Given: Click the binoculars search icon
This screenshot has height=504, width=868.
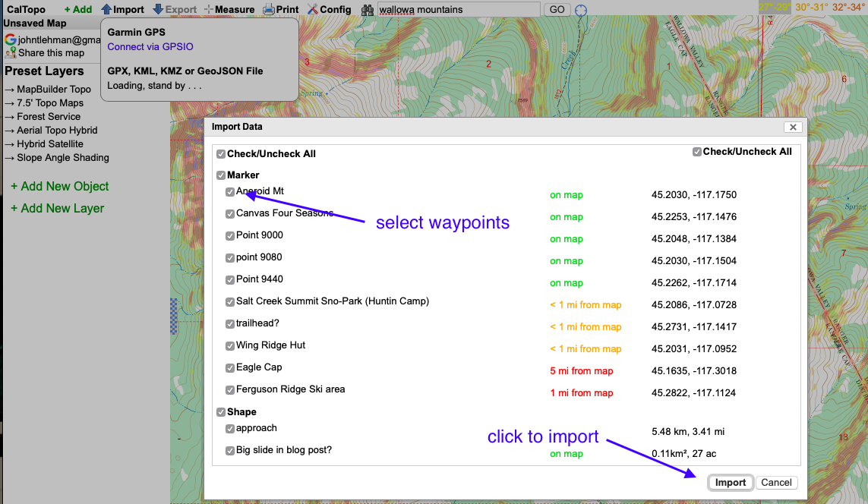Looking at the screenshot, I should (x=368, y=10).
